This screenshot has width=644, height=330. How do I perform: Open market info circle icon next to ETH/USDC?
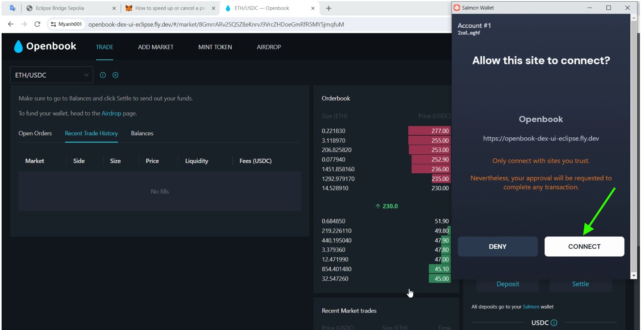(x=103, y=75)
